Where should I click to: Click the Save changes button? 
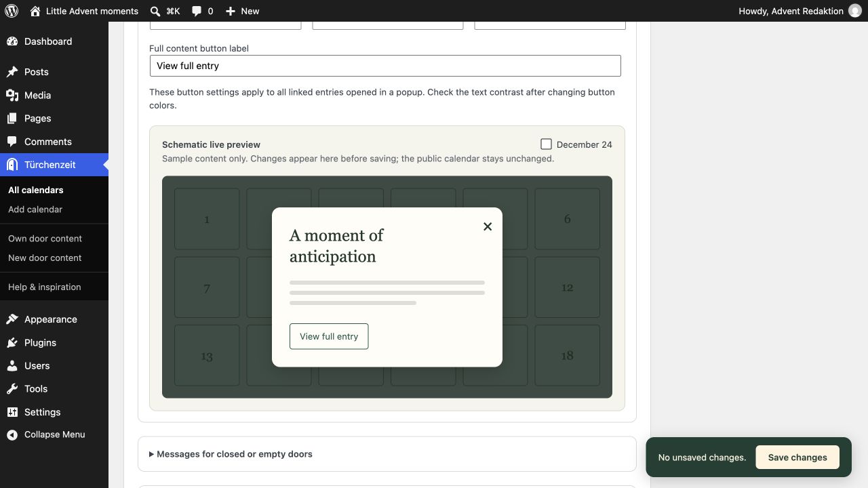[797, 457]
